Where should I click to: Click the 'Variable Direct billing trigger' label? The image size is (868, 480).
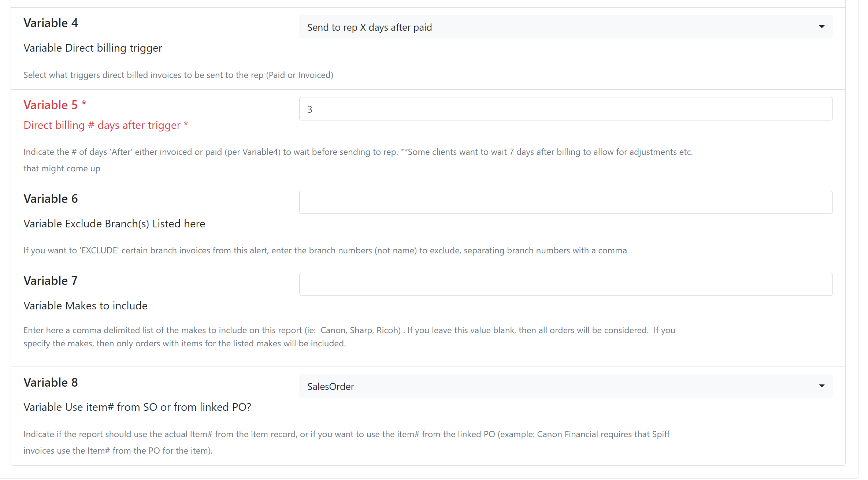pyautogui.click(x=93, y=48)
